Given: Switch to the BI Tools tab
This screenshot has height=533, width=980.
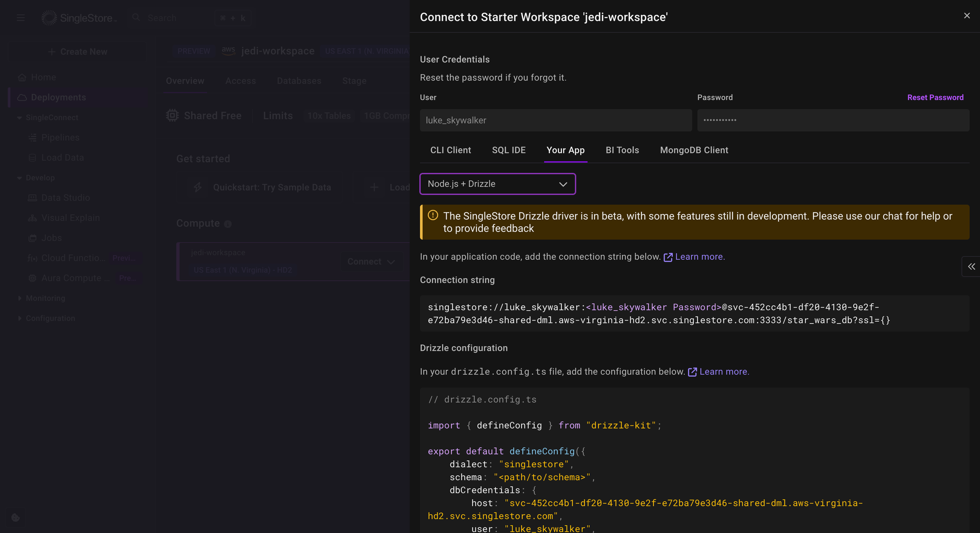Looking at the screenshot, I should pos(622,150).
